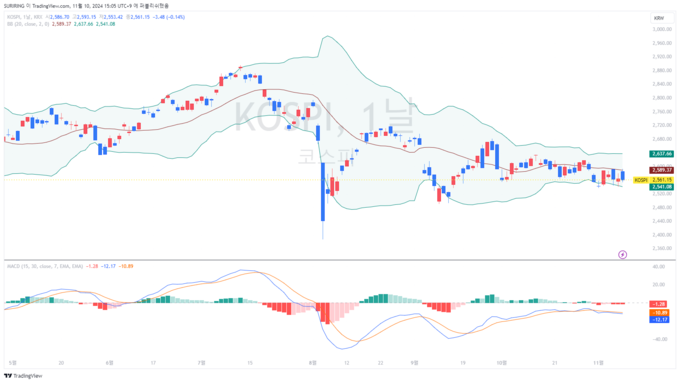This screenshot has width=680, height=383.
Task: Click the change -3.48 (-0.14%) in legend
Action: (x=169, y=17)
